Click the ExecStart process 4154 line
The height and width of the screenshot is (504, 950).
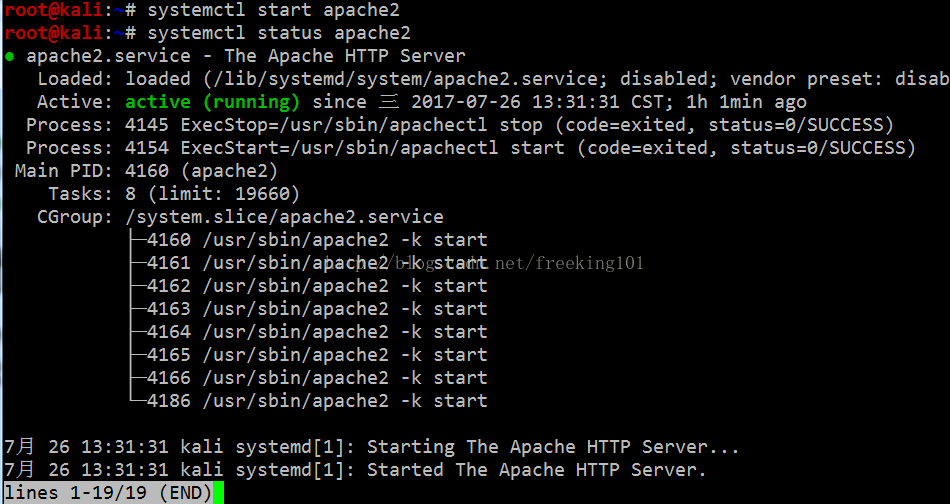(x=471, y=148)
